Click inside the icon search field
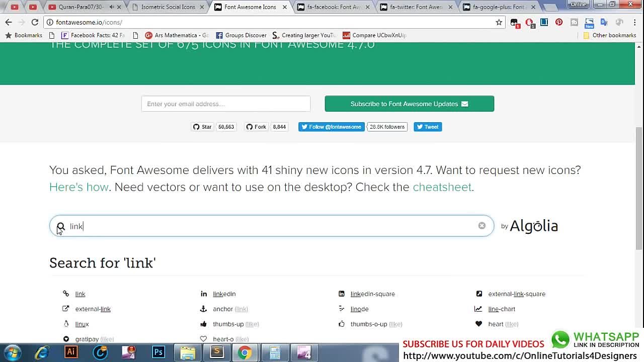The height and width of the screenshot is (362, 644). tap(272, 226)
